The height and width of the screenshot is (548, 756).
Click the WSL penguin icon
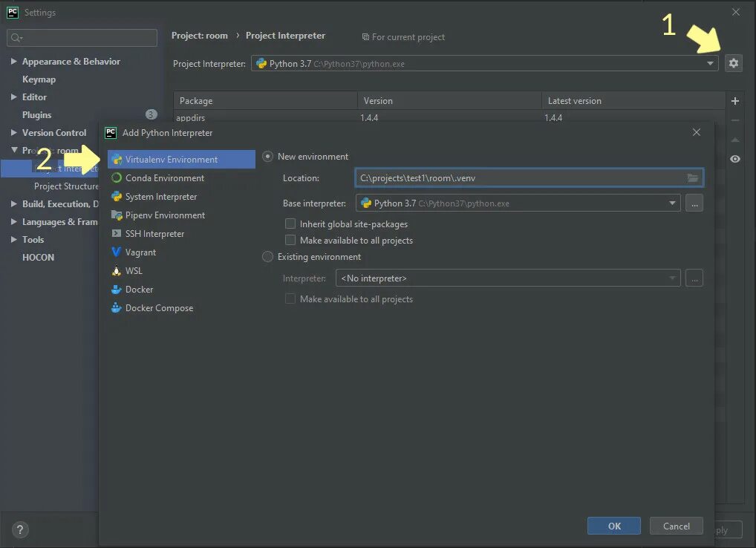click(116, 270)
